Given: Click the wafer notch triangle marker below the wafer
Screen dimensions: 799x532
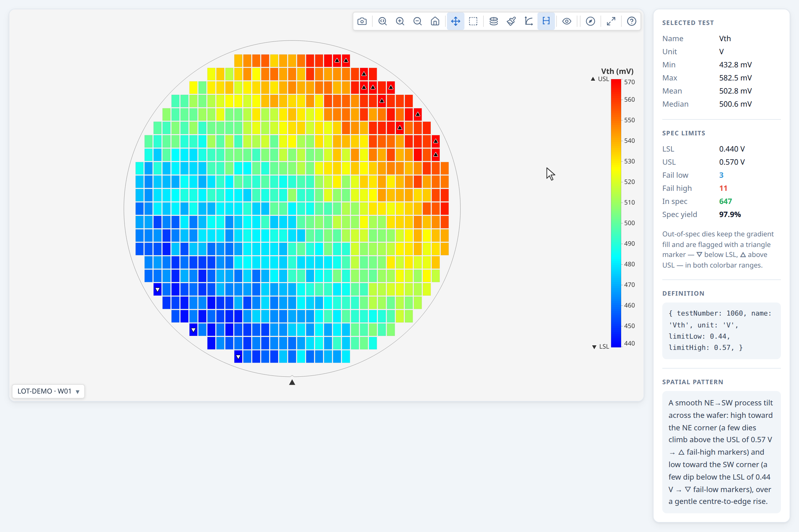Looking at the screenshot, I should click(292, 382).
